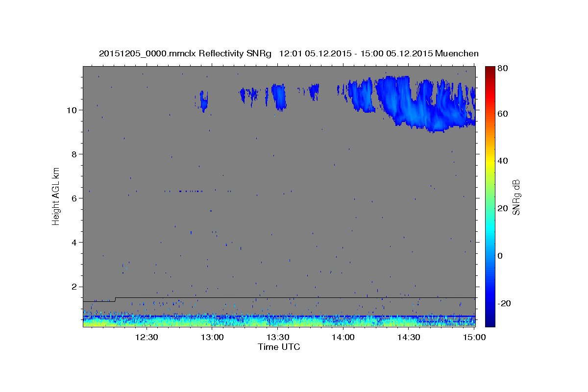The width and height of the screenshot is (588, 392).
Task: Click the colorbar value 20 label
Action: pos(503,208)
